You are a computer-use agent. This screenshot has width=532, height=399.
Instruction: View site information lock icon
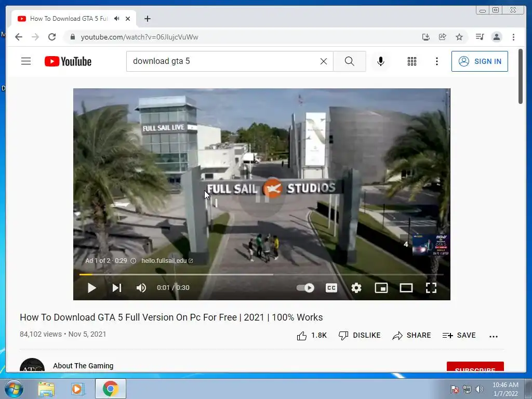pos(72,37)
